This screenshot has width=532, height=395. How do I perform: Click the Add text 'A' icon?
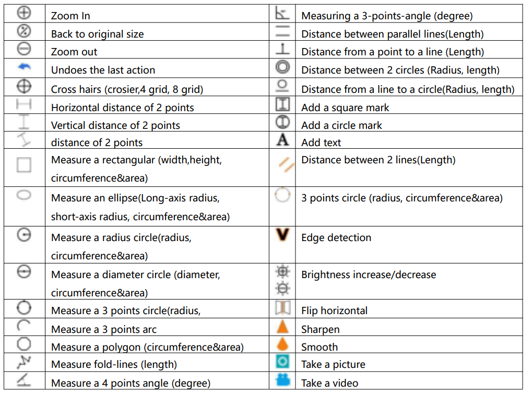pyautogui.click(x=282, y=140)
